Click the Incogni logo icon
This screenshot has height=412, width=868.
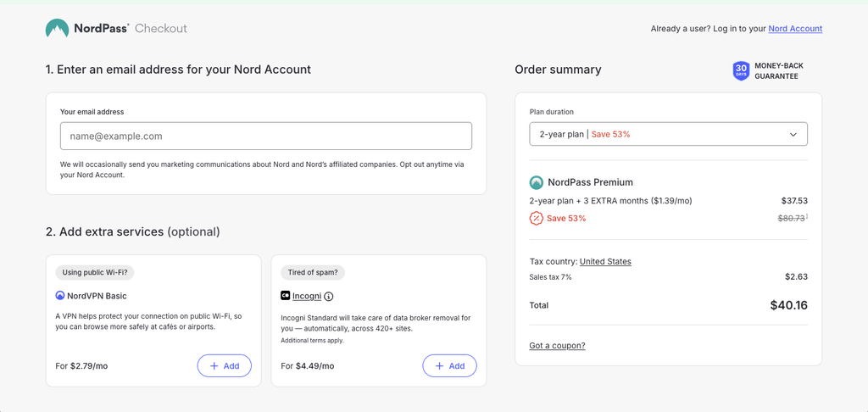point(285,296)
